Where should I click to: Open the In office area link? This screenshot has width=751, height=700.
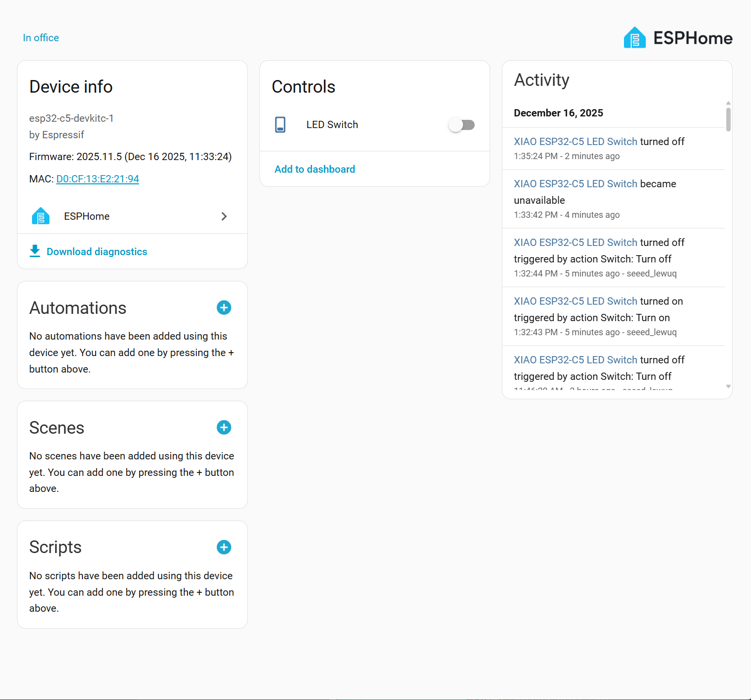tap(41, 38)
